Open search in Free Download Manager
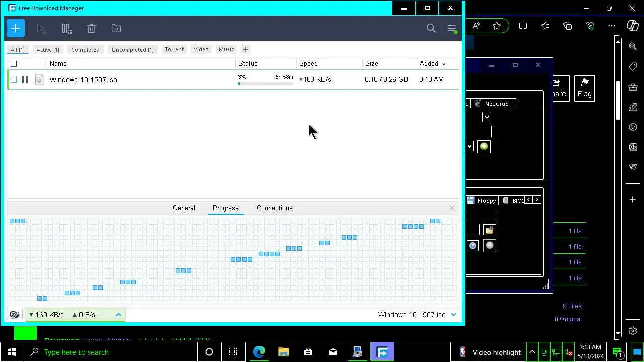Image resolution: width=644 pixels, height=362 pixels. [x=431, y=28]
